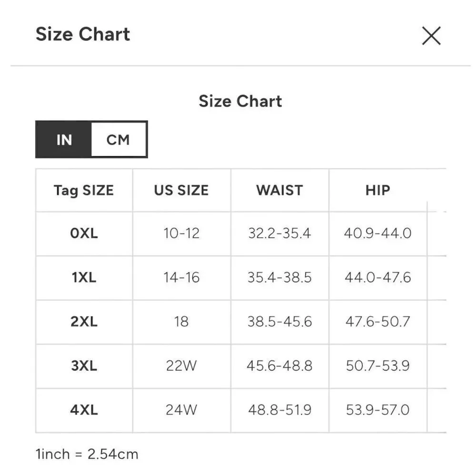This screenshot has width=476, height=476.
Task: Close the Size Chart dialog
Action: coord(431,36)
